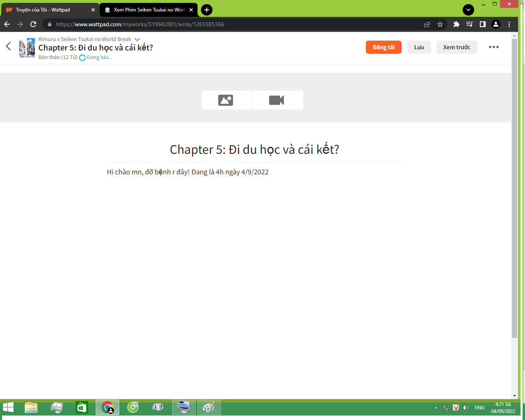Image resolution: width=525 pixels, height=420 pixels.
Task: Click the Đang lưu saving status
Action: [96, 57]
